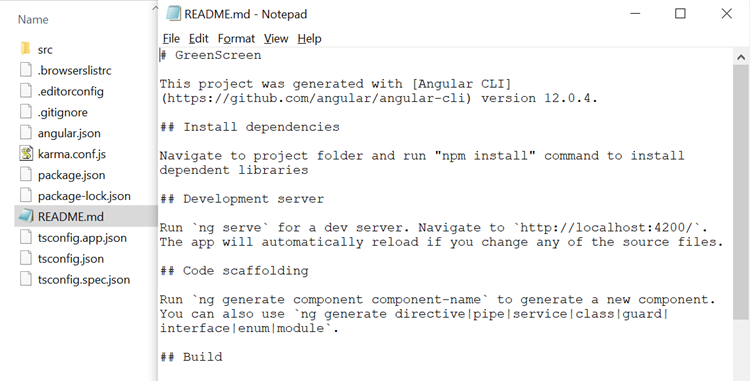This screenshot has height=381, width=750.
Task: Select the karma.conf.js script file icon
Action: (26, 153)
